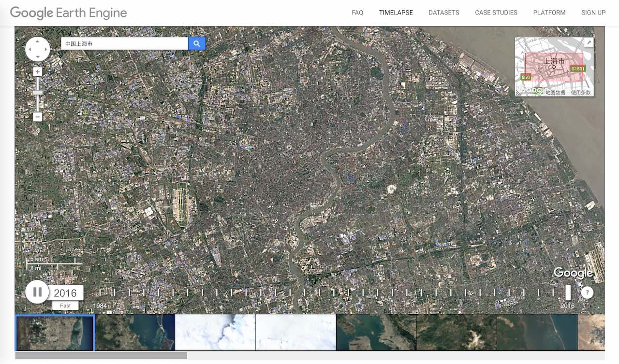Click the zoom out minus button

coord(37,117)
